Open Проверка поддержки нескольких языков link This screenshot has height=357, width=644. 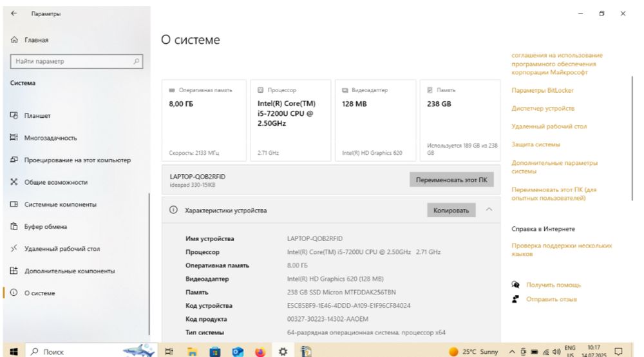coord(562,250)
